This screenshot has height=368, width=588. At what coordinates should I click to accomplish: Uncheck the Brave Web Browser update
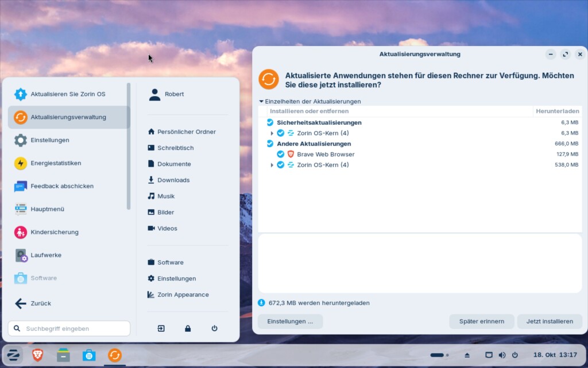click(281, 154)
